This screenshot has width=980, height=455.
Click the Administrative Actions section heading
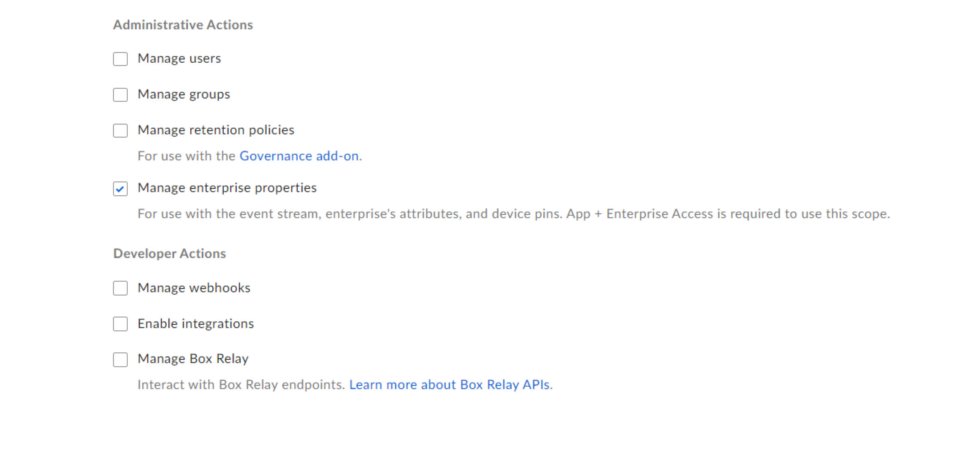(183, 25)
